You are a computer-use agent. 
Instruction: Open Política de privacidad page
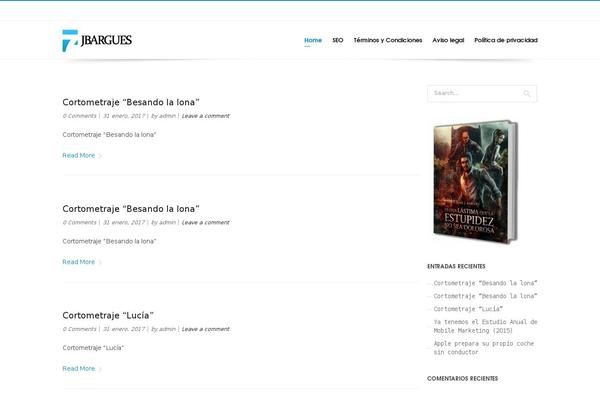click(x=506, y=40)
